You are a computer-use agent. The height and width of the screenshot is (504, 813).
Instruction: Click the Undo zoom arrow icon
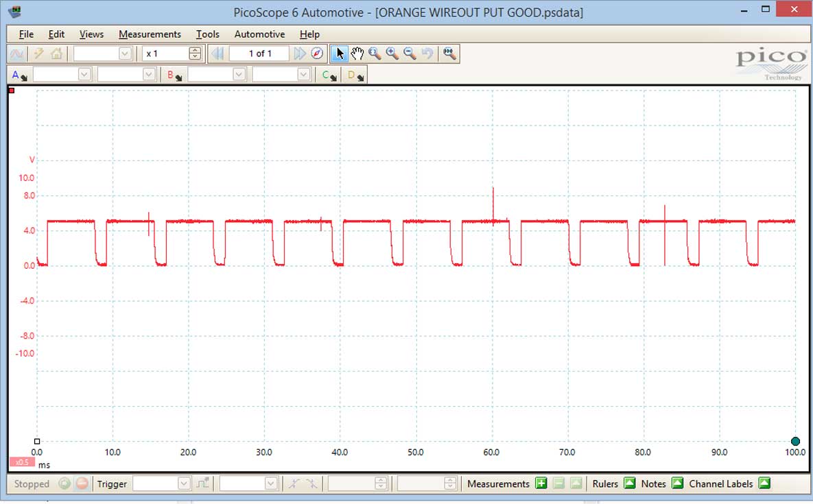coord(427,53)
